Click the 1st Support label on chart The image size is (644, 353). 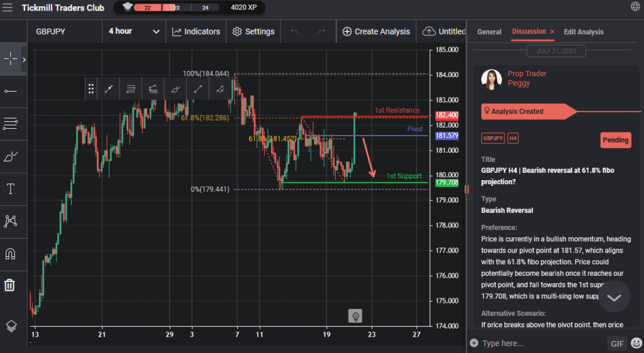click(404, 176)
